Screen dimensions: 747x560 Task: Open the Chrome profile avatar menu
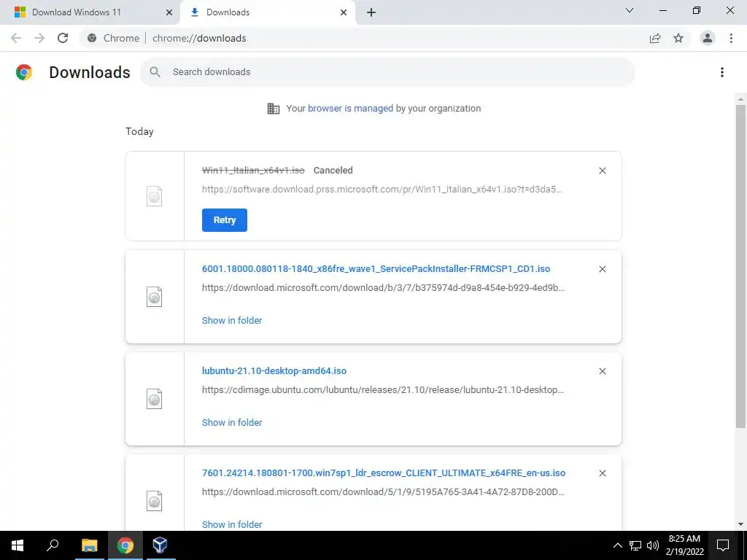(708, 38)
